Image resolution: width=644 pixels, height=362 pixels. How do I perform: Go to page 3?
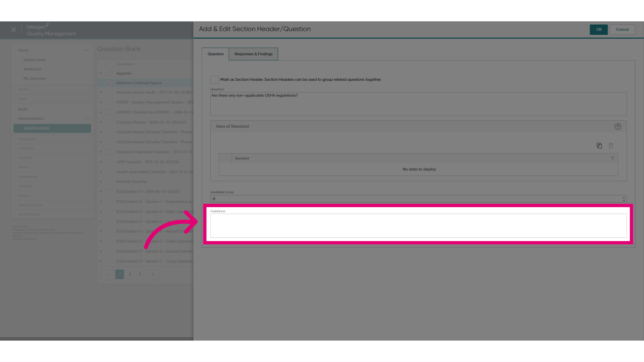click(x=140, y=274)
